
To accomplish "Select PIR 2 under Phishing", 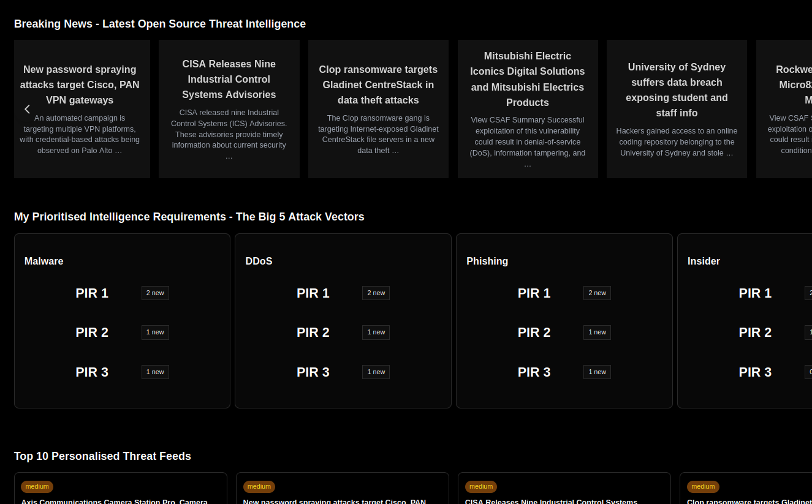I will coord(534,333).
